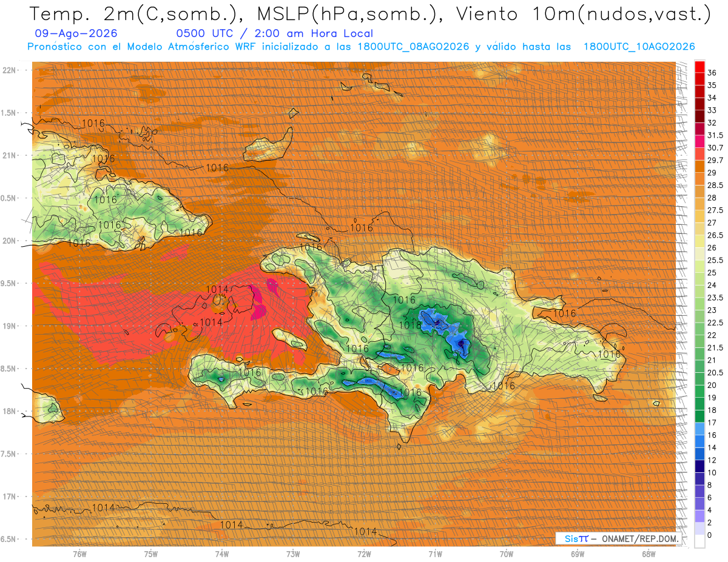Image resolution: width=728 pixels, height=562 pixels.
Task: Click the 'Pronostico con el Modelo Atmosferico WRF' line
Action: [361, 47]
